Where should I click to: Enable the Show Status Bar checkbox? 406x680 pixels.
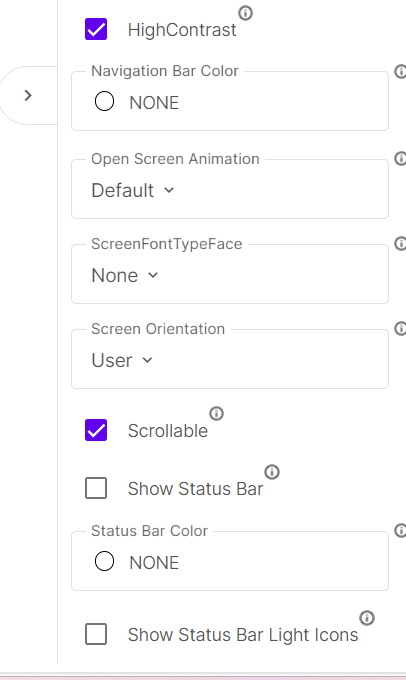click(x=96, y=488)
